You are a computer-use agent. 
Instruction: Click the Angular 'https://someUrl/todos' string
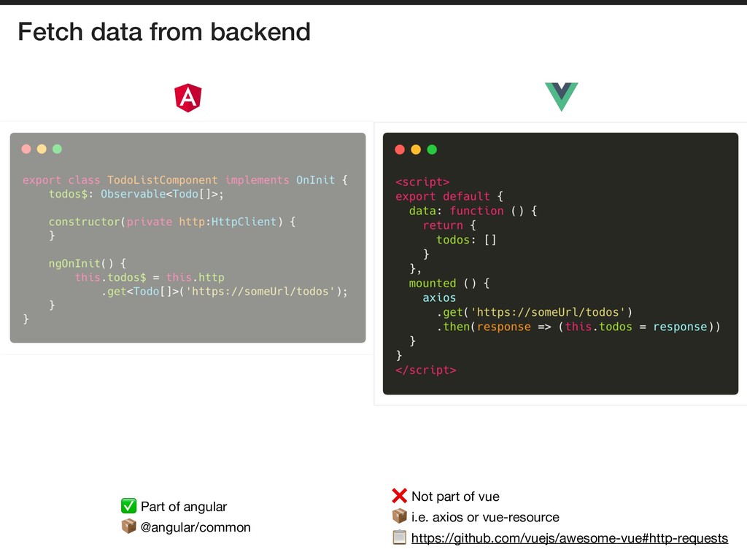(260, 291)
